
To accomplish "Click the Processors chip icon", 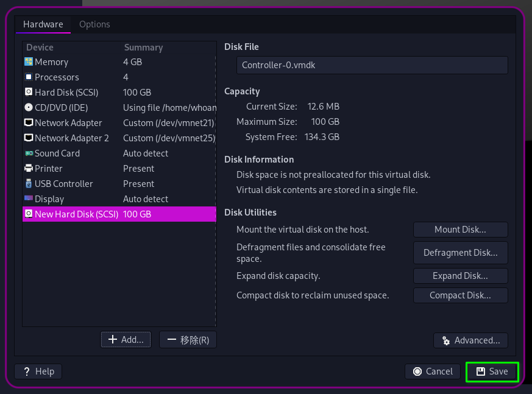I will pos(29,77).
